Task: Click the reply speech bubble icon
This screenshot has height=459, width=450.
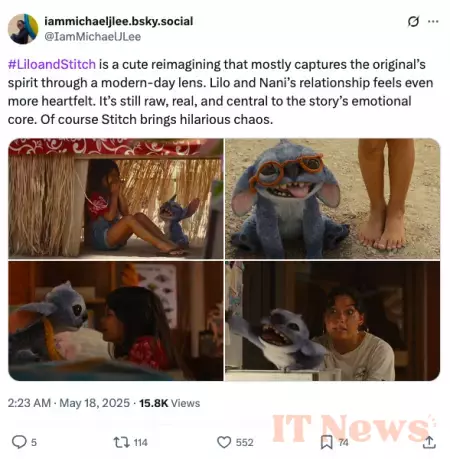Action: click(19, 442)
